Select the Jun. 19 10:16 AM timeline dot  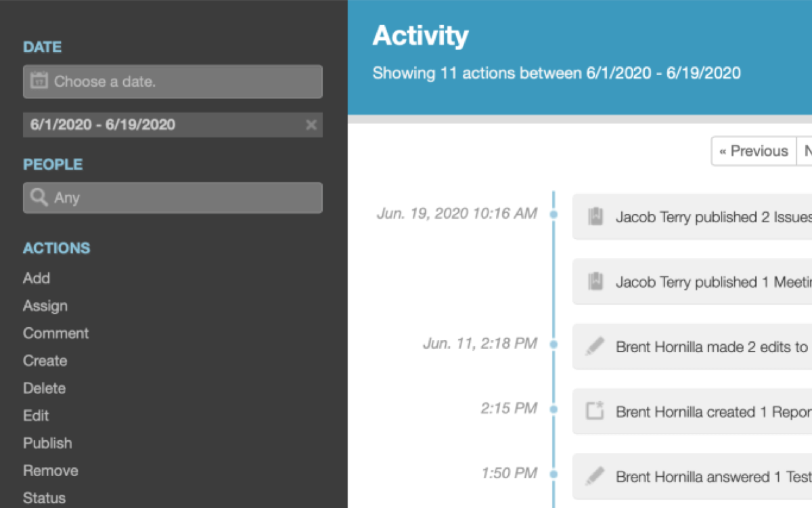(x=554, y=214)
